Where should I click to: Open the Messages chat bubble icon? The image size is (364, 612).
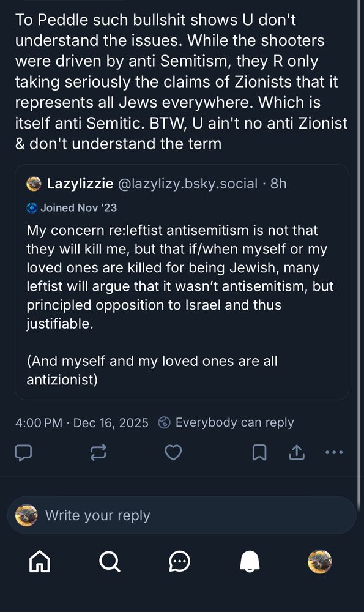click(x=180, y=561)
